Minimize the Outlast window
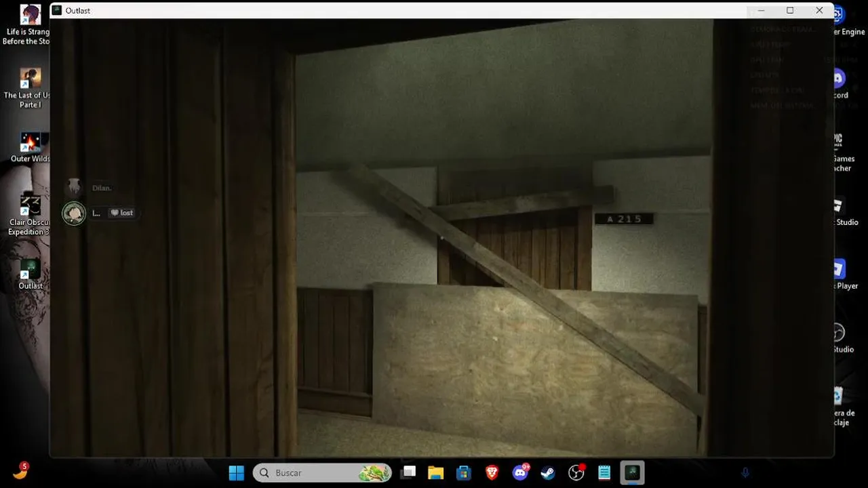Image resolution: width=868 pixels, height=488 pixels. (x=761, y=10)
